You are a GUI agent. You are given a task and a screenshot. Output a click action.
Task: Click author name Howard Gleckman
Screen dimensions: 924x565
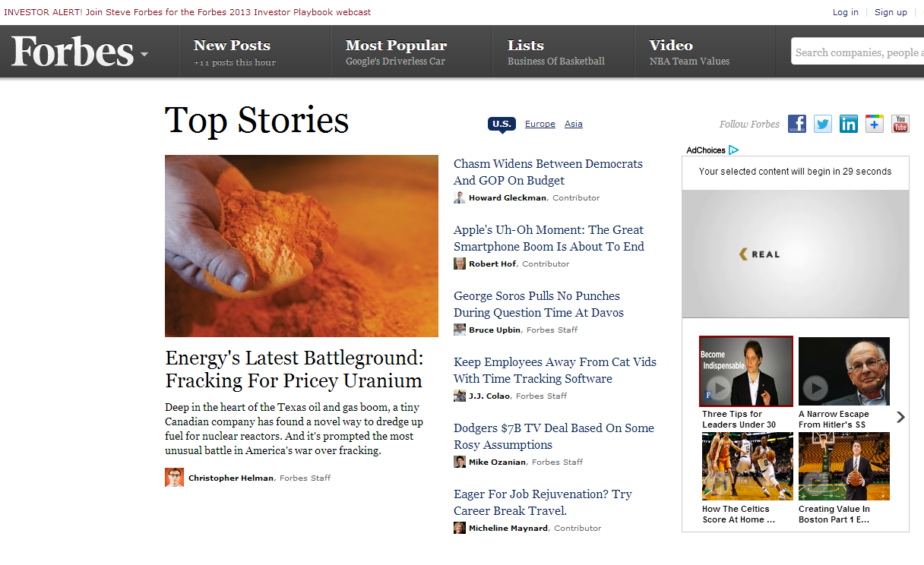click(x=508, y=197)
